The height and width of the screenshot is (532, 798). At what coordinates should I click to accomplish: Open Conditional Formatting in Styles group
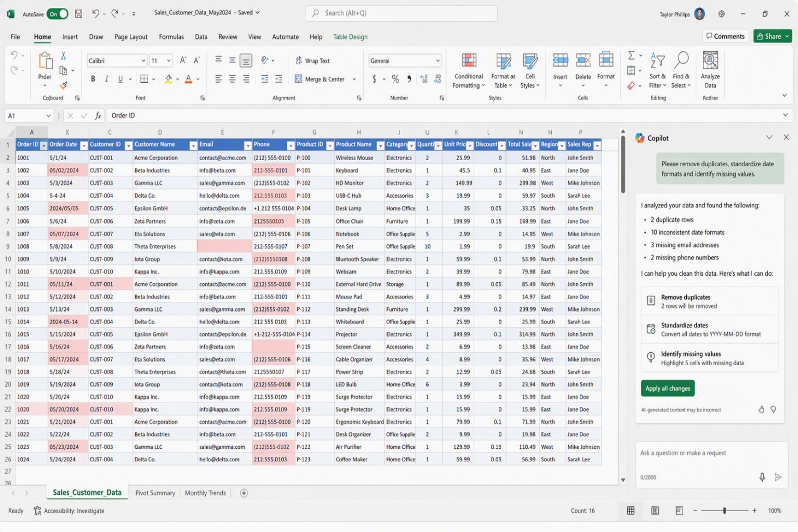click(x=468, y=71)
